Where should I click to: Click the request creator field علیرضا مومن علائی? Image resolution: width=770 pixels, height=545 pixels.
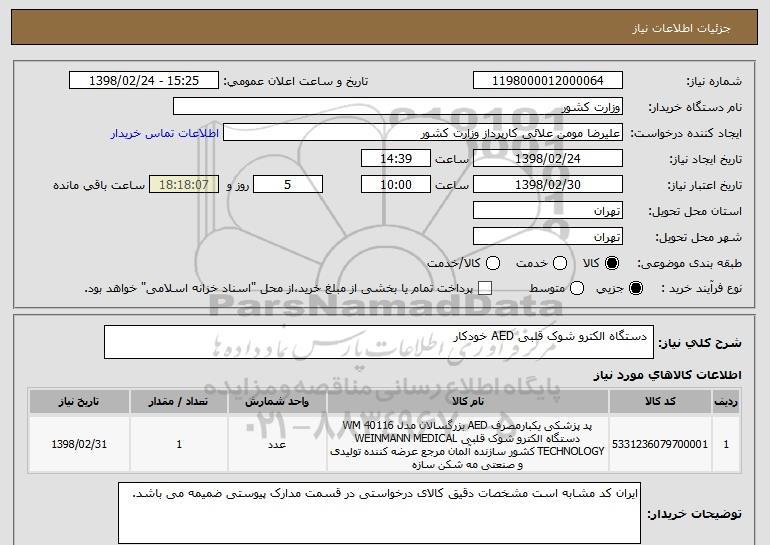click(423, 133)
